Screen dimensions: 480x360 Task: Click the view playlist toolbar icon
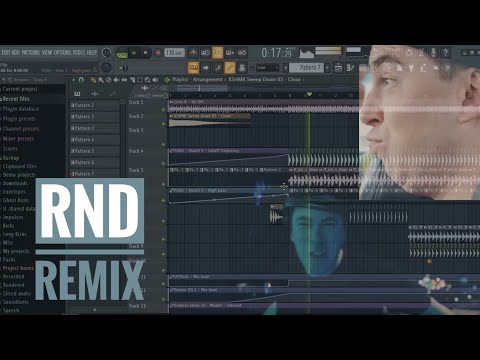338,68
